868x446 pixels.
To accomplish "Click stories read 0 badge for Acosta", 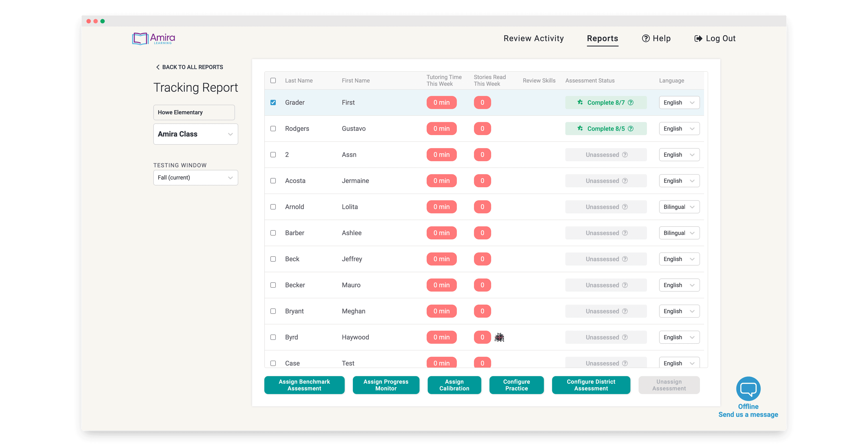I will tap(482, 181).
